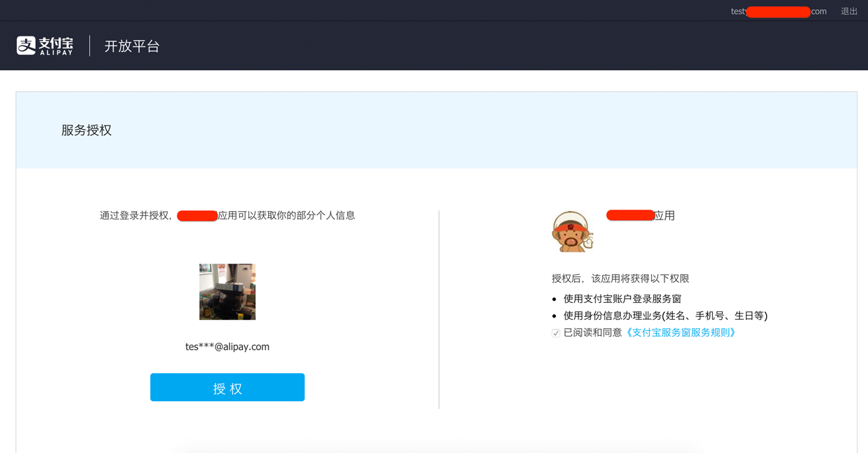Open the 支付宝服务窗服务规则 link
The height and width of the screenshot is (453, 868).
pyautogui.click(x=680, y=332)
